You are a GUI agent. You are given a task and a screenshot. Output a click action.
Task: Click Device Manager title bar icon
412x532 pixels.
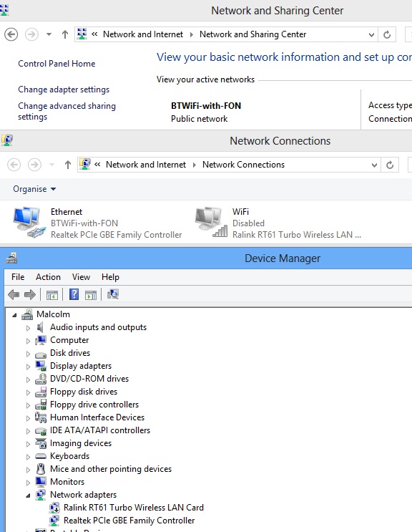11,258
